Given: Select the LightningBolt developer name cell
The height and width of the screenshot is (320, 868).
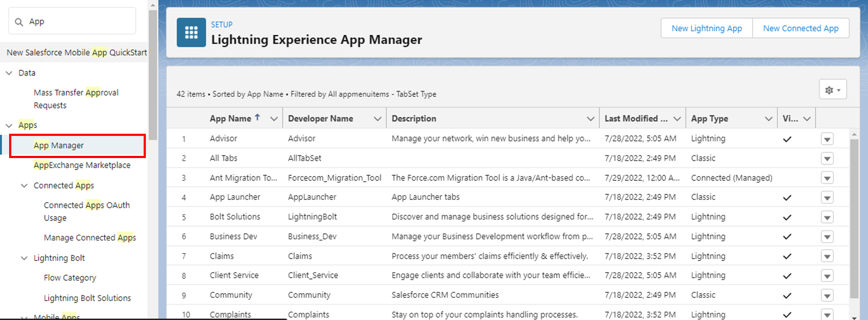Looking at the screenshot, I should tap(312, 217).
